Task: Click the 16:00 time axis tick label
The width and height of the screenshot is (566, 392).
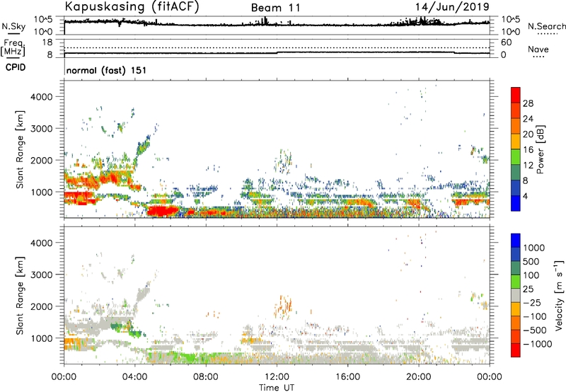Action: coord(347,377)
